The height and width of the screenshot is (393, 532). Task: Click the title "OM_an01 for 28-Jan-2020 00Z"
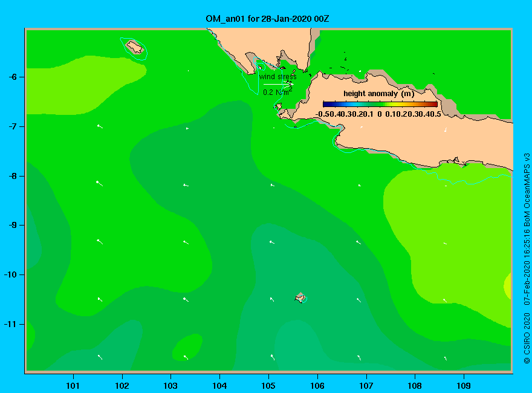pos(267,19)
